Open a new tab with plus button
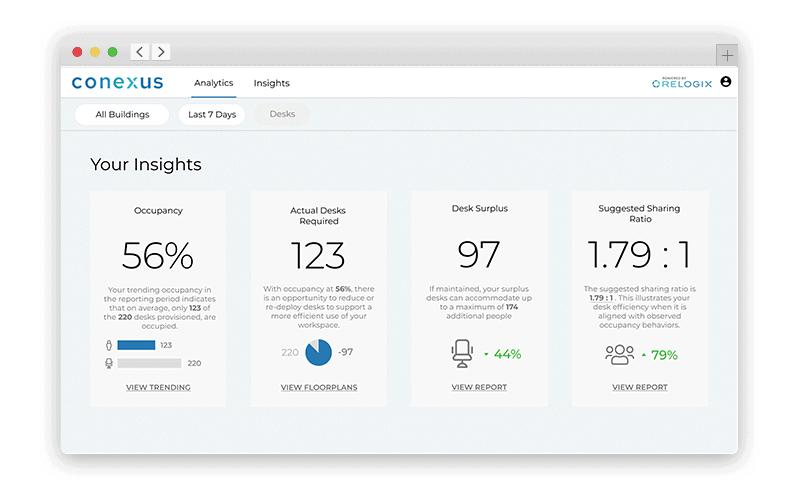This screenshot has height=500, width=800. (727, 55)
